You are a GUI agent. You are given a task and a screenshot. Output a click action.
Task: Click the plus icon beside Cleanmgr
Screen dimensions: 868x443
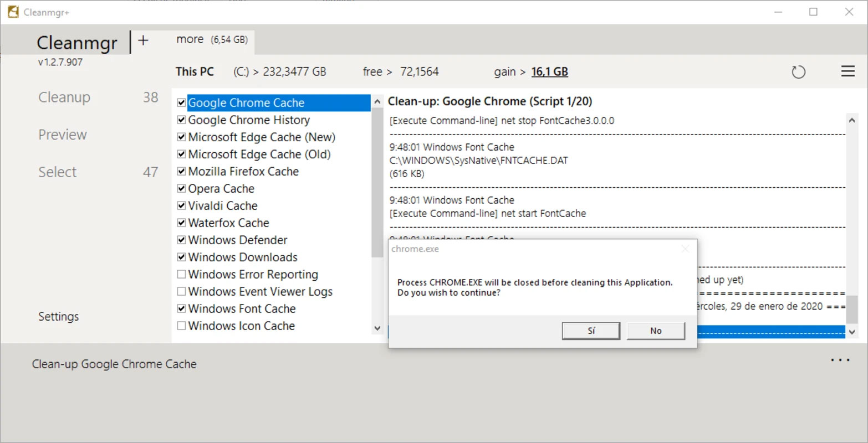click(x=143, y=40)
